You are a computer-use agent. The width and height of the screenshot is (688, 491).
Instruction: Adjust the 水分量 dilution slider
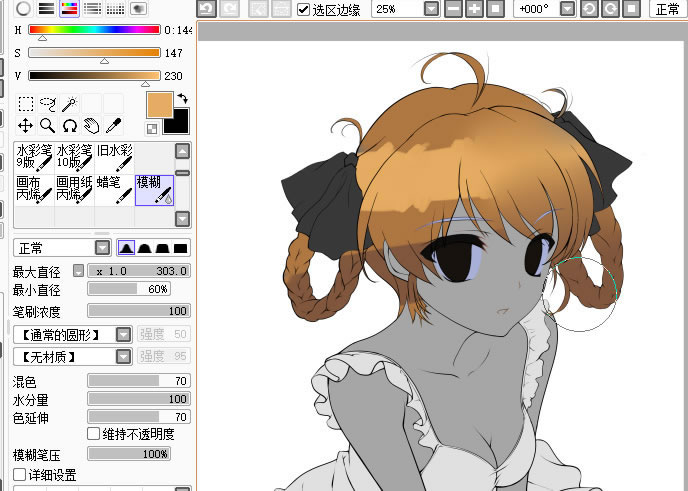tap(139, 398)
